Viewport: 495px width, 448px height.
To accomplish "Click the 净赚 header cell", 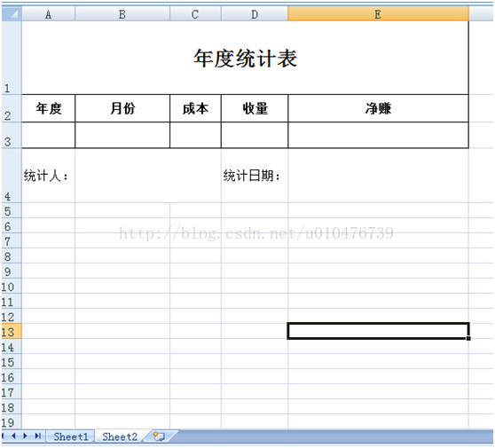I will coord(378,108).
